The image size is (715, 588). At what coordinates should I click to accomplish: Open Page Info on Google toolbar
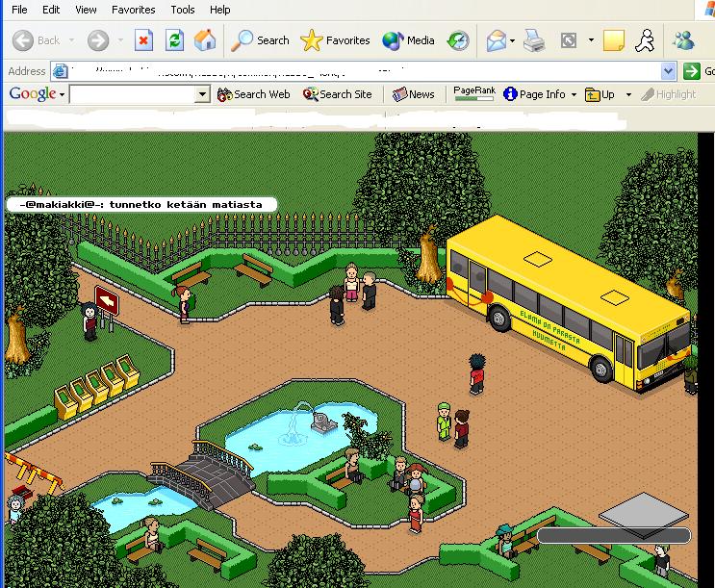[535, 94]
